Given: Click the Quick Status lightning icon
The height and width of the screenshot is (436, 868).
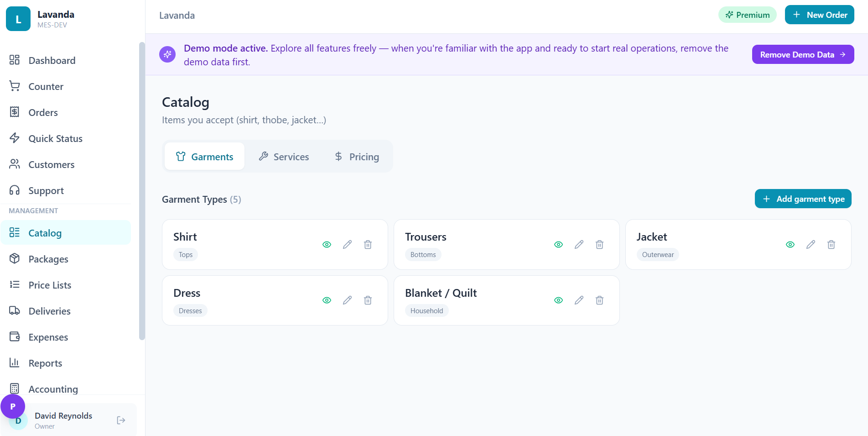Looking at the screenshot, I should point(15,138).
